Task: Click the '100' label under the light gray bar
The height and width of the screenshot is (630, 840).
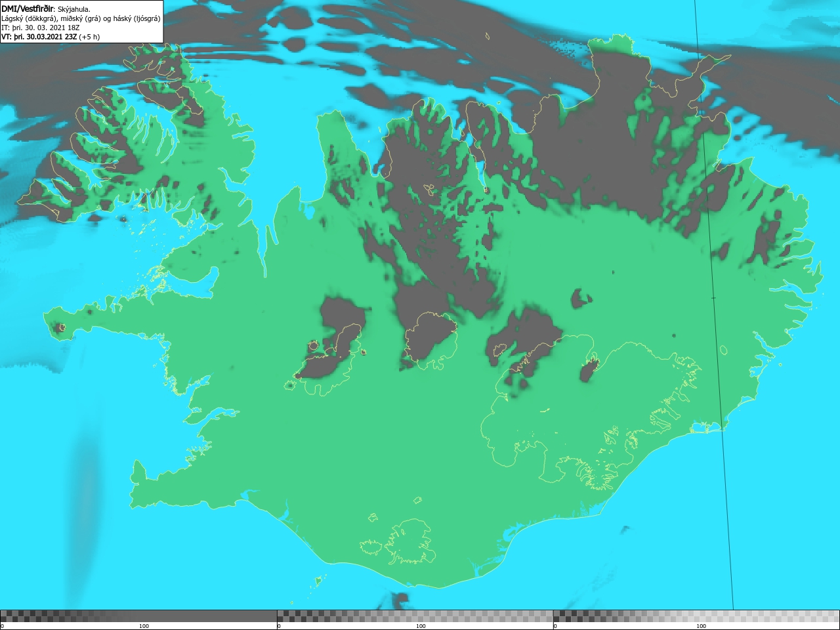Action: (701, 626)
